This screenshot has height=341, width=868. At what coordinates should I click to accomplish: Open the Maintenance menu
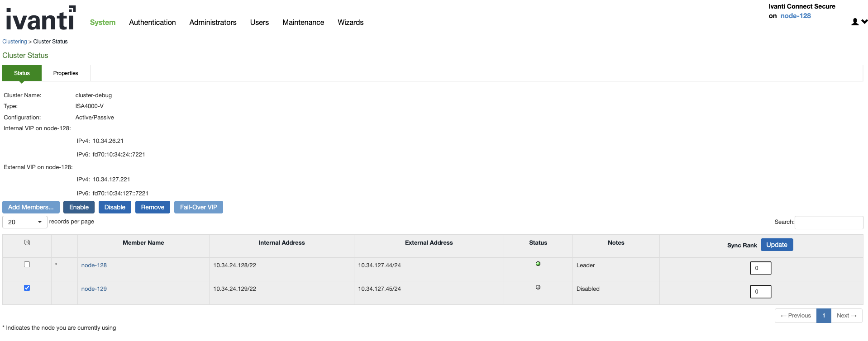click(x=303, y=22)
